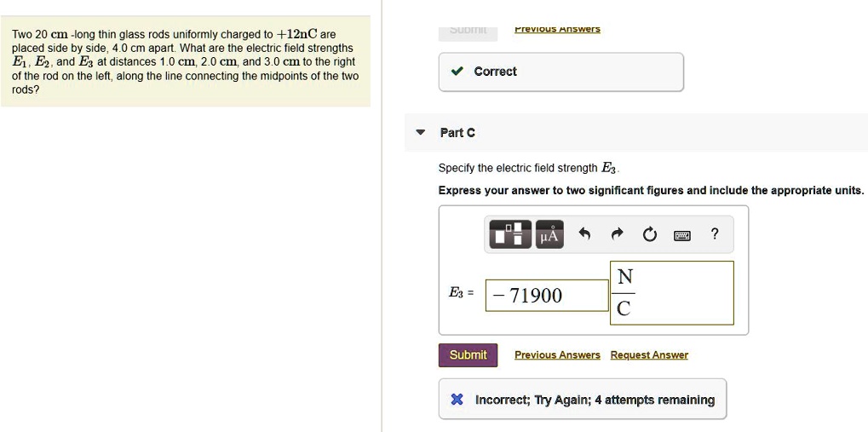The image size is (868, 432).
Task: Click the green Correct checkmark icon
Action: pos(457,72)
